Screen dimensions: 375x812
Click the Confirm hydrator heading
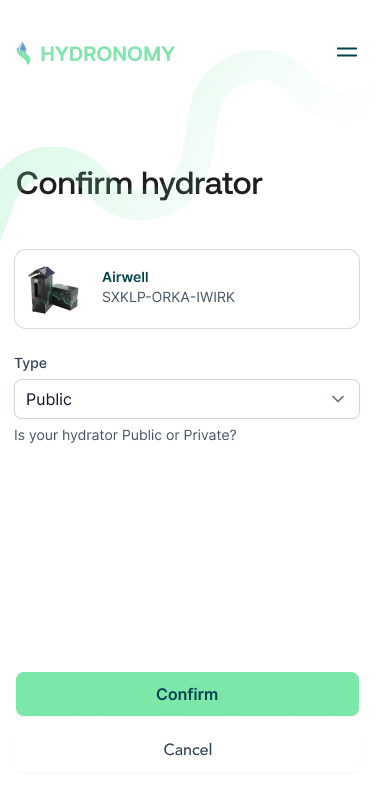pos(139,183)
